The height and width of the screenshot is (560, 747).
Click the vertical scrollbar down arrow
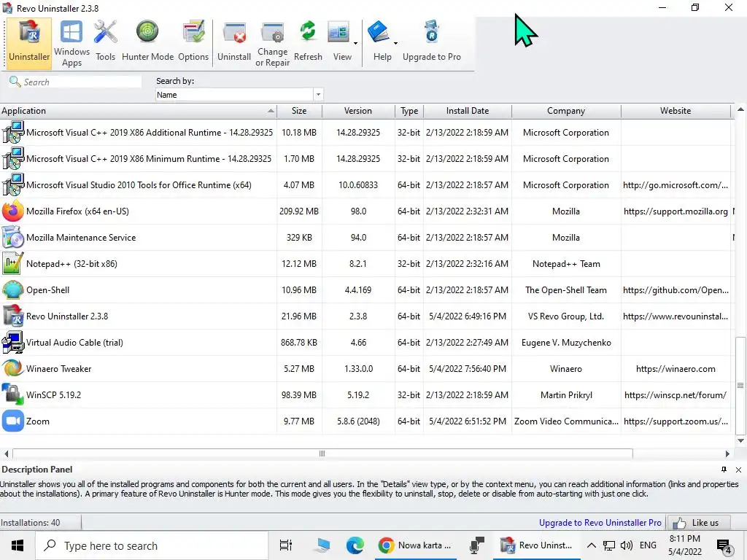point(740,440)
